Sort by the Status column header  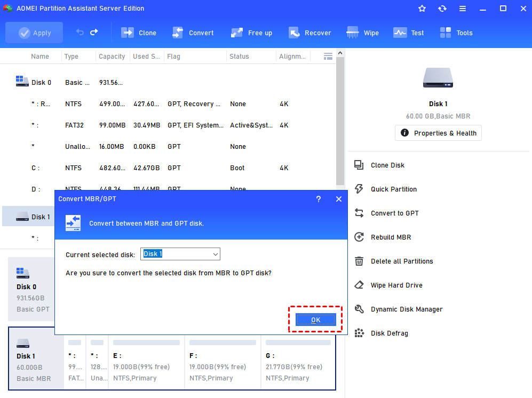pos(239,57)
